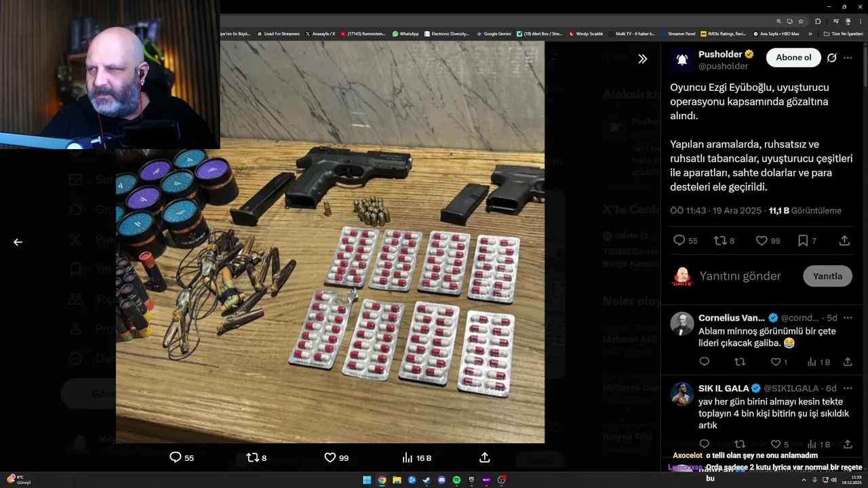Open the three-dot menu on Pusholder's post

tap(848, 58)
